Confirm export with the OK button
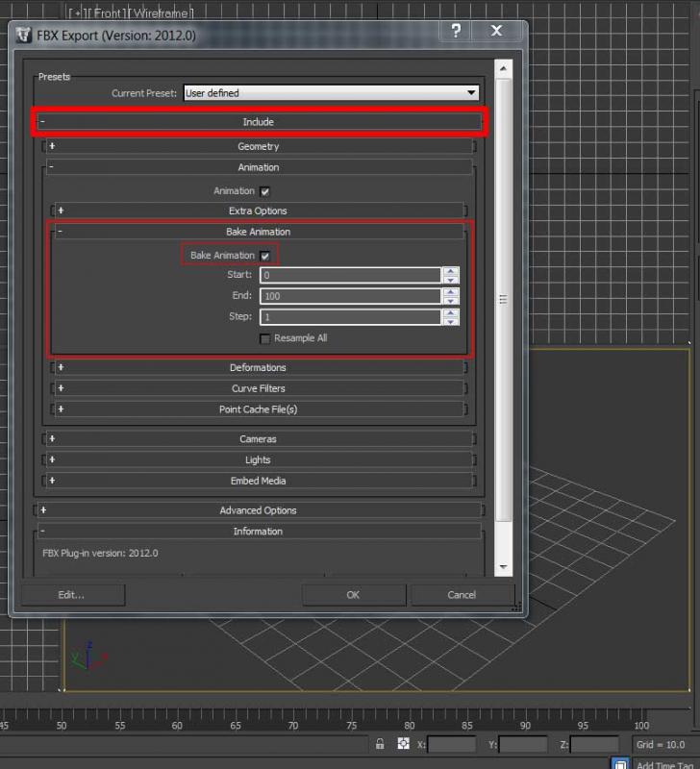This screenshot has height=769, width=700. pyautogui.click(x=354, y=595)
